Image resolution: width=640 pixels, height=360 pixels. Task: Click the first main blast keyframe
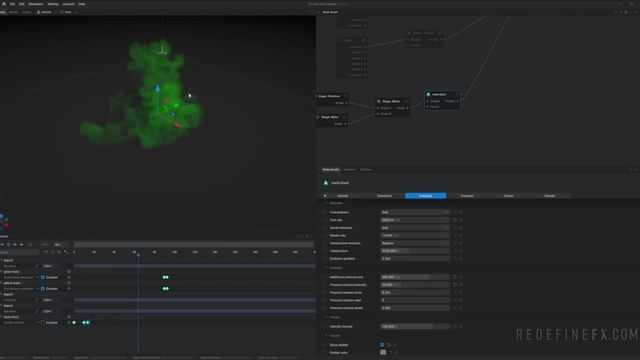(74, 323)
